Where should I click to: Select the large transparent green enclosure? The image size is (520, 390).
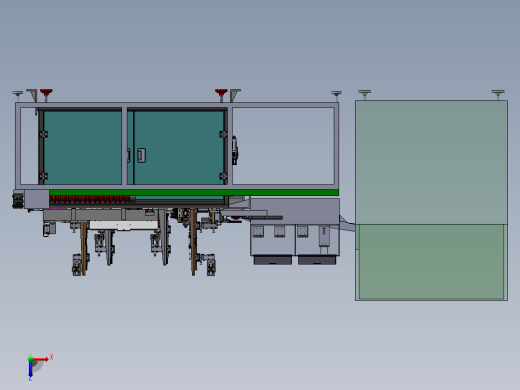coord(431,200)
